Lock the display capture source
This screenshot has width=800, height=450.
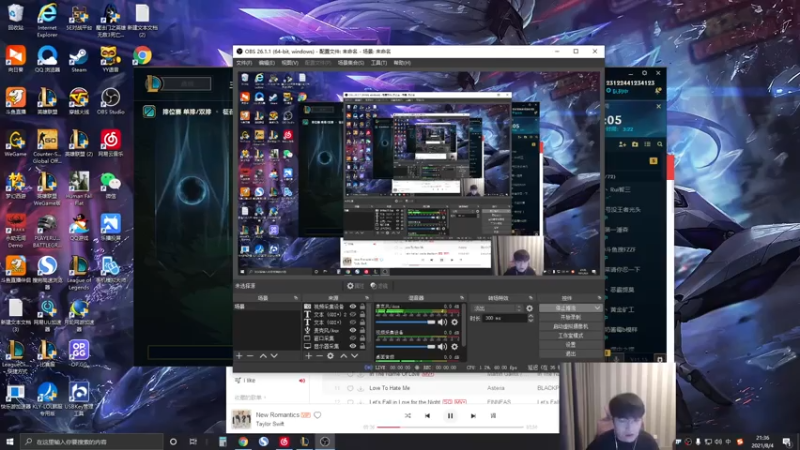(x=362, y=346)
